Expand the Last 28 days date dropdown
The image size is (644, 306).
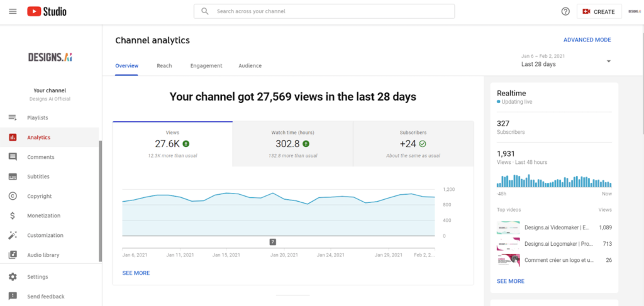[608, 62]
